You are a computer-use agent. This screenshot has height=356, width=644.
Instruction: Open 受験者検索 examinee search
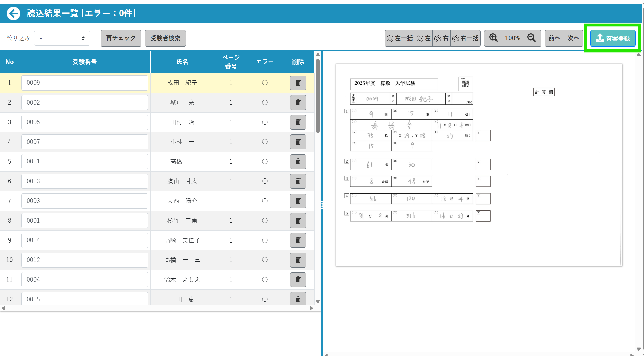coord(165,38)
